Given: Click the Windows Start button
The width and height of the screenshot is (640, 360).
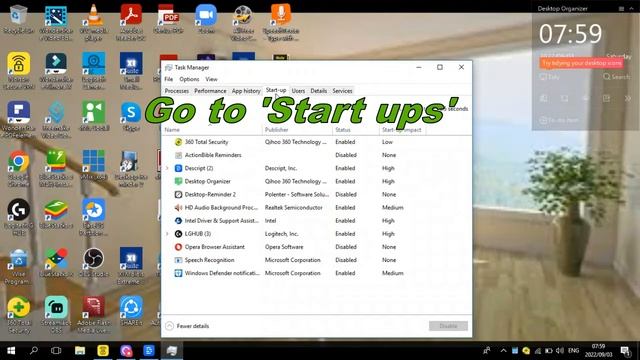Looking at the screenshot, I should point(11,351).
